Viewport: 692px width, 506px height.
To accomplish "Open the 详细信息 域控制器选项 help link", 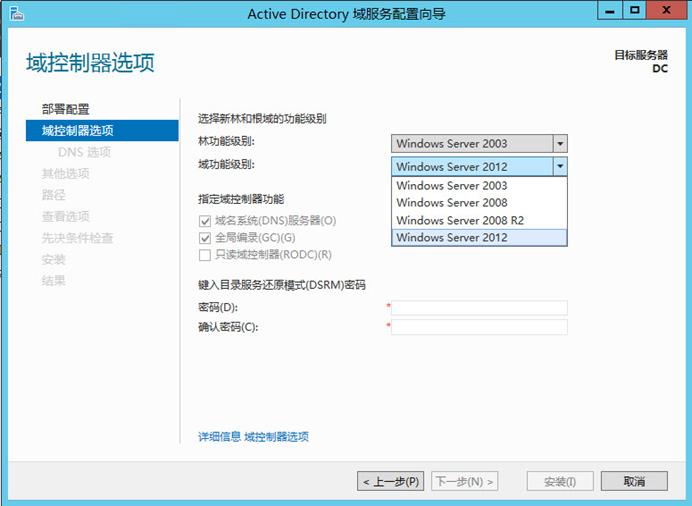I will point(253,437).
